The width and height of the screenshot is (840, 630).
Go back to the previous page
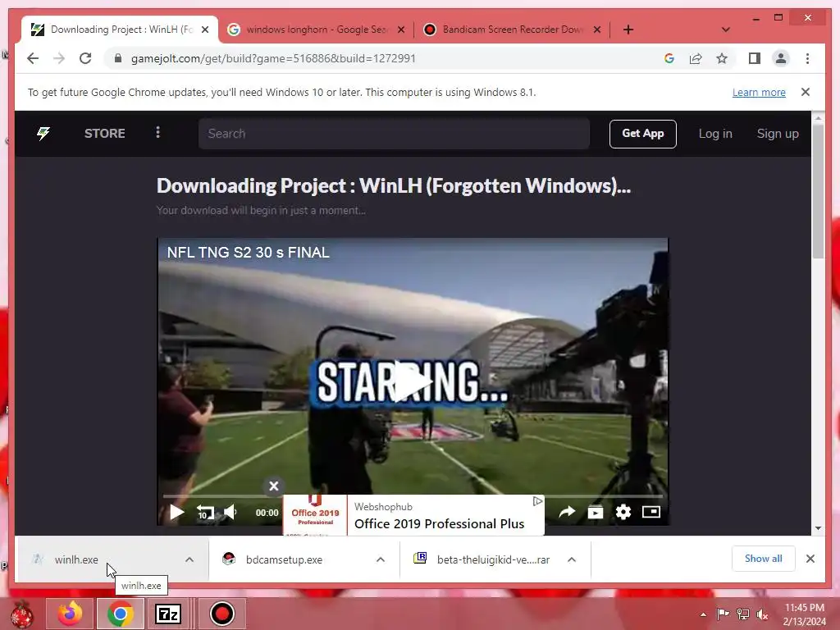click(x=33, y=58)
